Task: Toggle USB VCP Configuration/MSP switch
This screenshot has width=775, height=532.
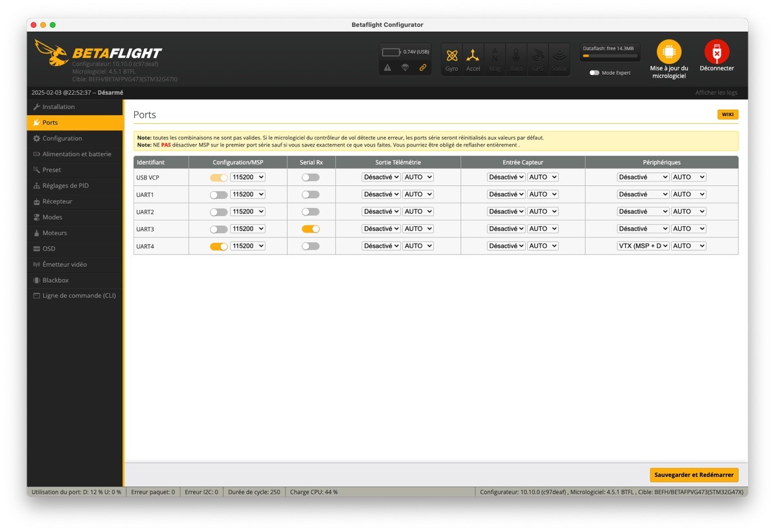Action: point(219,177)
